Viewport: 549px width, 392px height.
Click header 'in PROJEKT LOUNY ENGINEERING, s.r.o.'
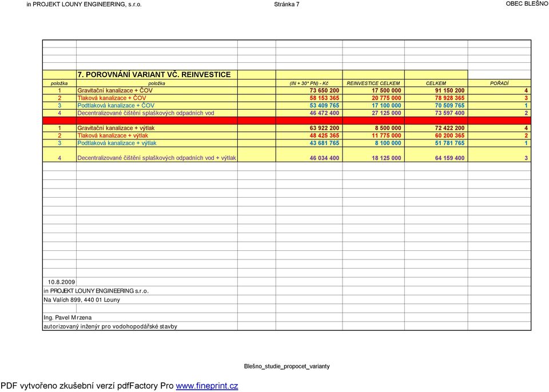pos(84,5)
